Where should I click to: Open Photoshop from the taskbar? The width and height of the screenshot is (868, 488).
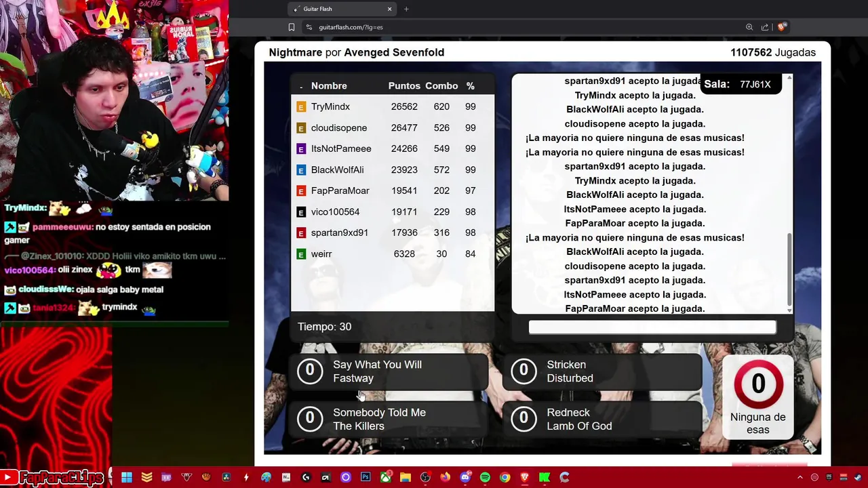click(x=366, y=477)
